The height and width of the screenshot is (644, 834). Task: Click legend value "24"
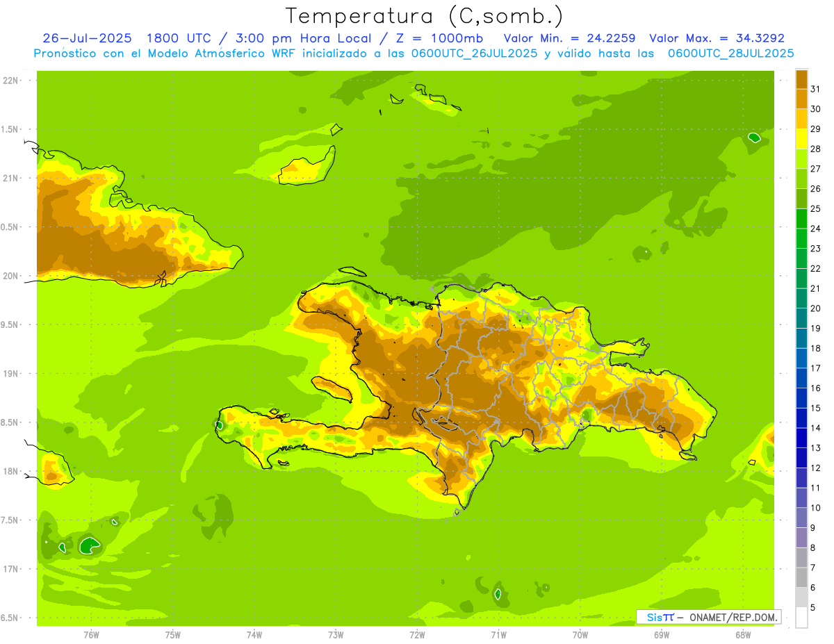(815, 228)
